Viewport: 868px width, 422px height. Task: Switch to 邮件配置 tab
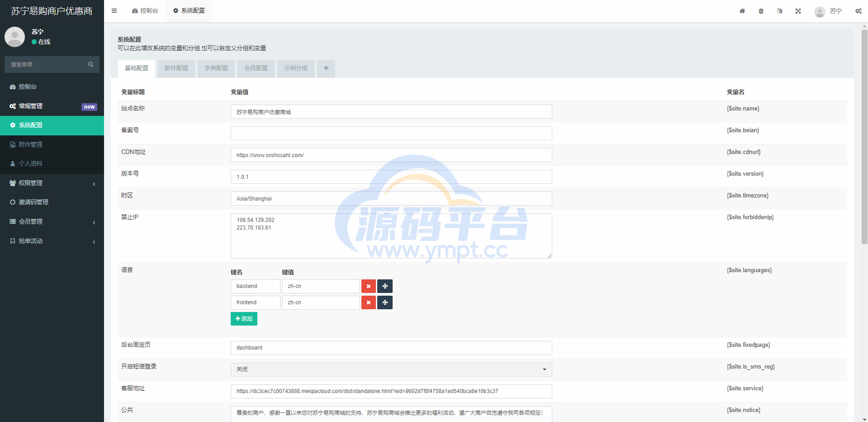[x=176, y=68]
